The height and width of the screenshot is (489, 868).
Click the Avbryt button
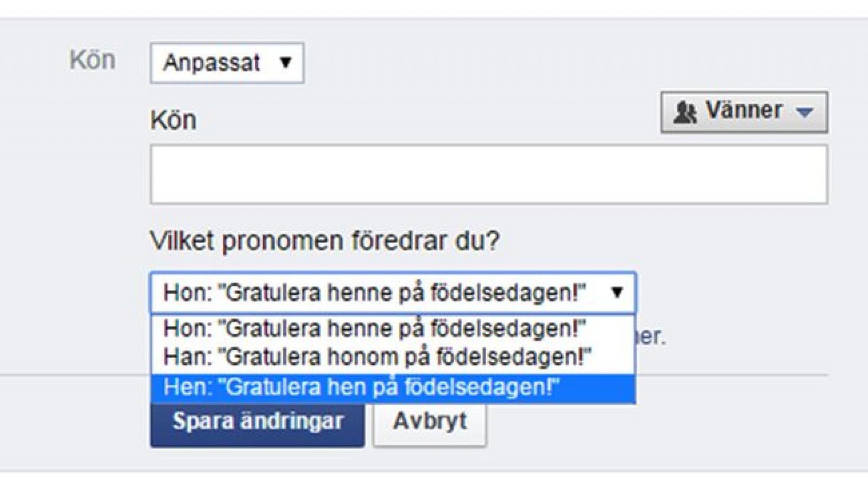(x=430, y=421)
